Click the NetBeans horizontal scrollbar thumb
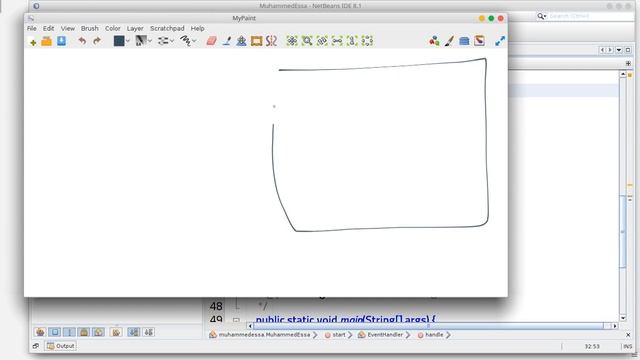Viewport: 640px width, 360px height. click(429, 326)
